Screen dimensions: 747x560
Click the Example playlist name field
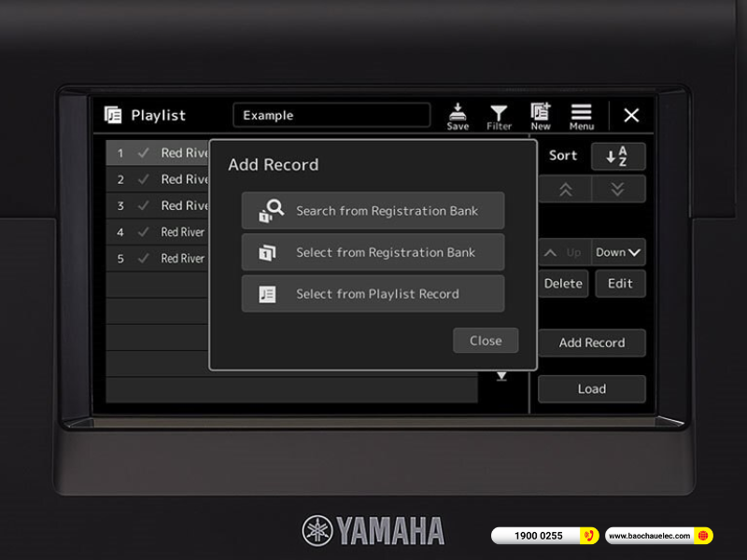331,116
